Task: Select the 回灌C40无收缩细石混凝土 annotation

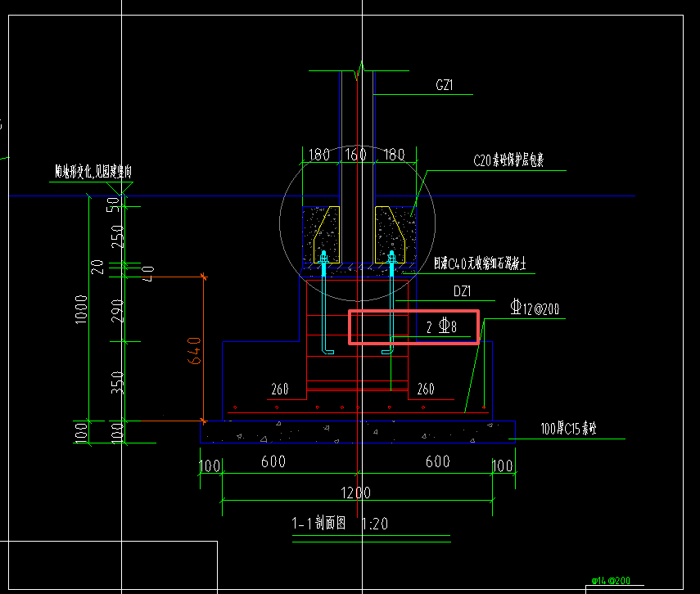Action: tap(480, 263)
